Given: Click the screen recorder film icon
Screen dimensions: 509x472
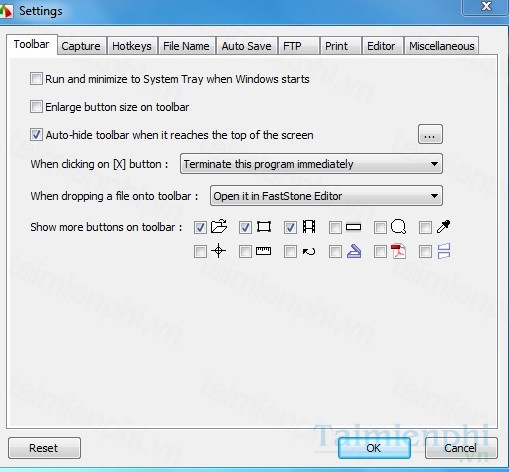Looking at the screenshot, I should coord(309,227).
